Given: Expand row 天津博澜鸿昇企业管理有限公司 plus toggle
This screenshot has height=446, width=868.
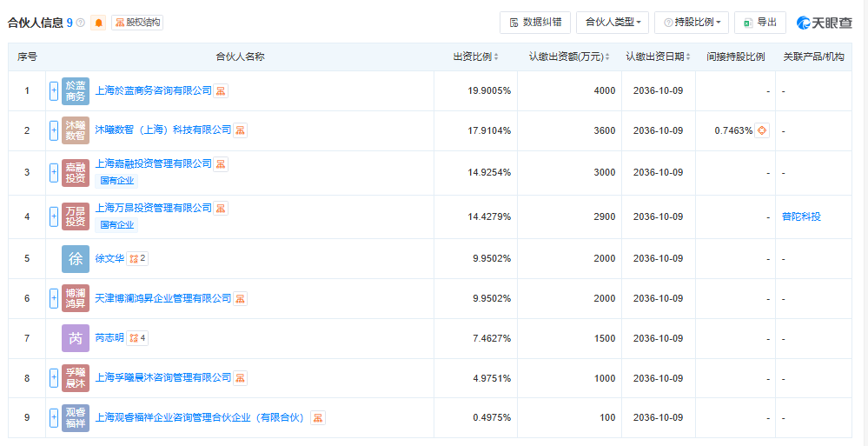Looking at the screenshot, I should point(54,298).
